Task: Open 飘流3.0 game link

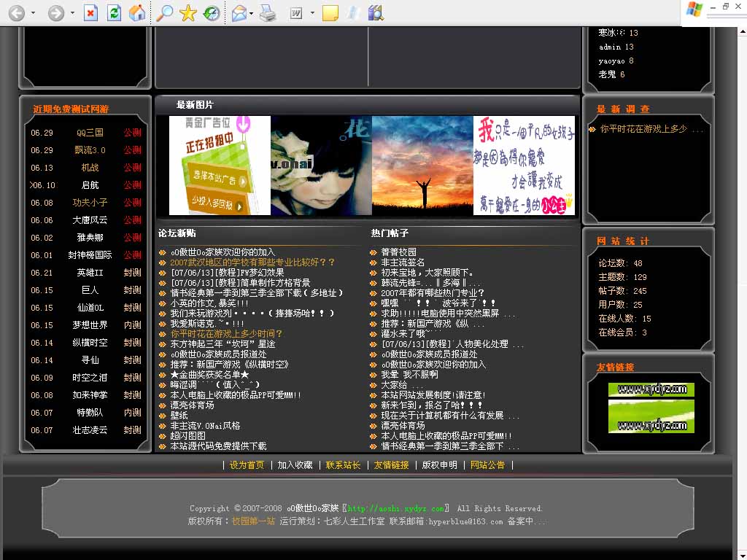Action: 90,150
